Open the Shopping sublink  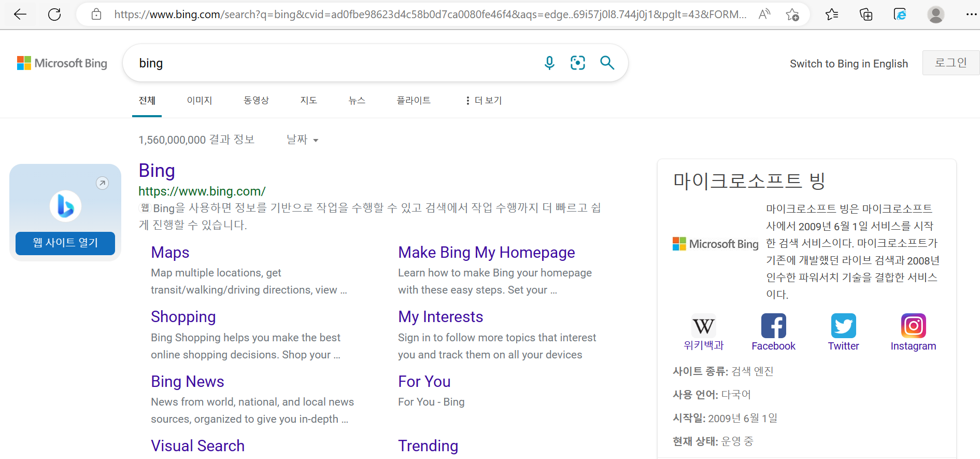(x=183, y=317)
